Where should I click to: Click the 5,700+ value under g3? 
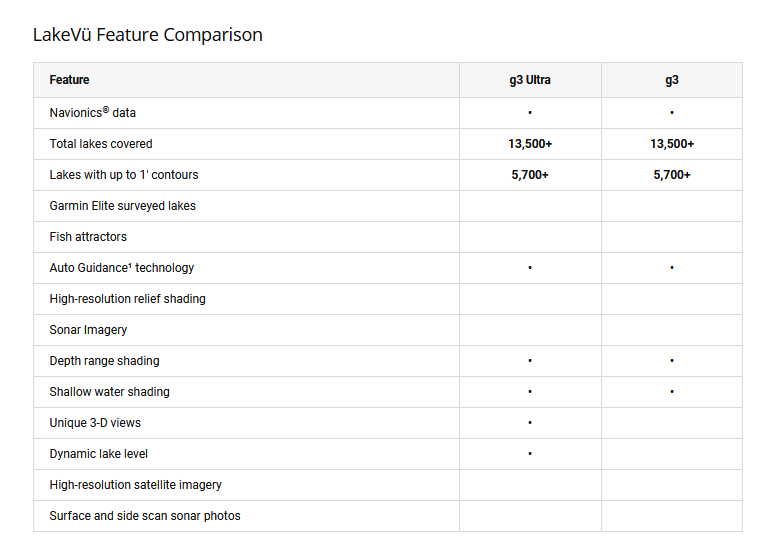point(672,175)
